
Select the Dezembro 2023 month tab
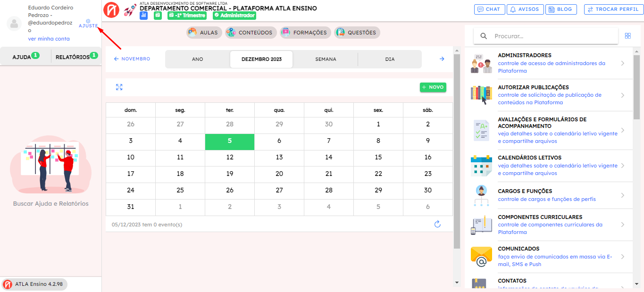[261, 59]
